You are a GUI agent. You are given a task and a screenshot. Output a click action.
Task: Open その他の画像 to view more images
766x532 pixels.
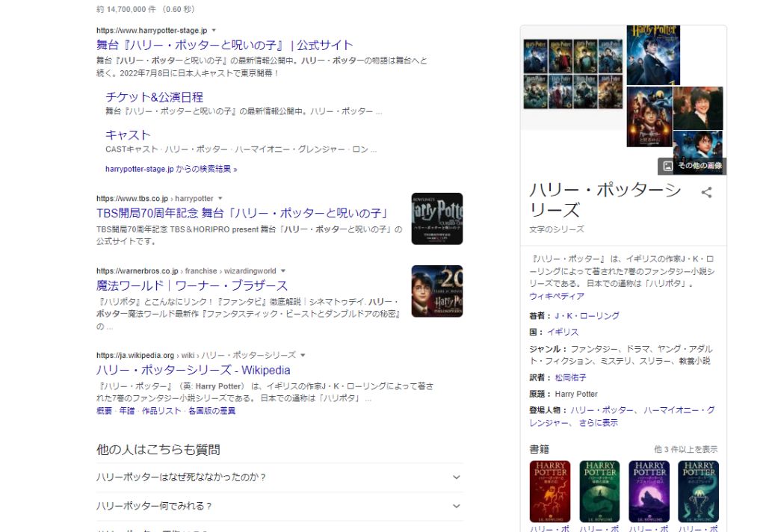tap(691, 167)
